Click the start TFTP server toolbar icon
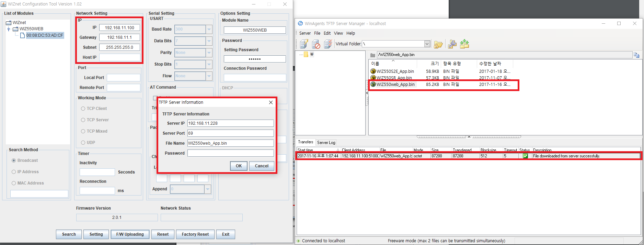 [304, 44]
